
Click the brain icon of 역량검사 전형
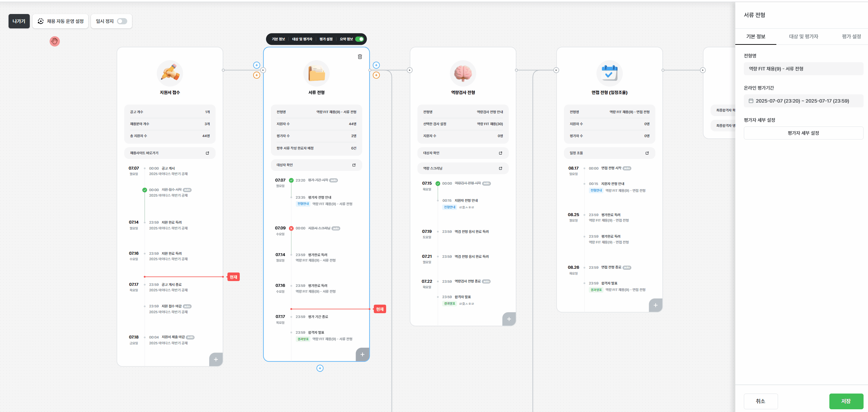pos(463,73)
